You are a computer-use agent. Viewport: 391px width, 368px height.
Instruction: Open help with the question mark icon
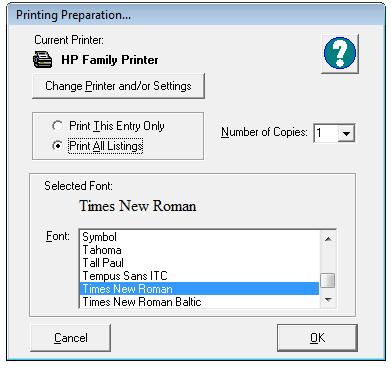click(340, 53)
